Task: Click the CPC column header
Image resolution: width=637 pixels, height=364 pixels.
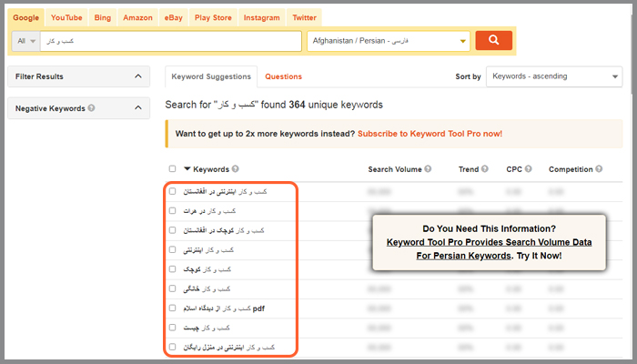Action: [x=514, y=169]
